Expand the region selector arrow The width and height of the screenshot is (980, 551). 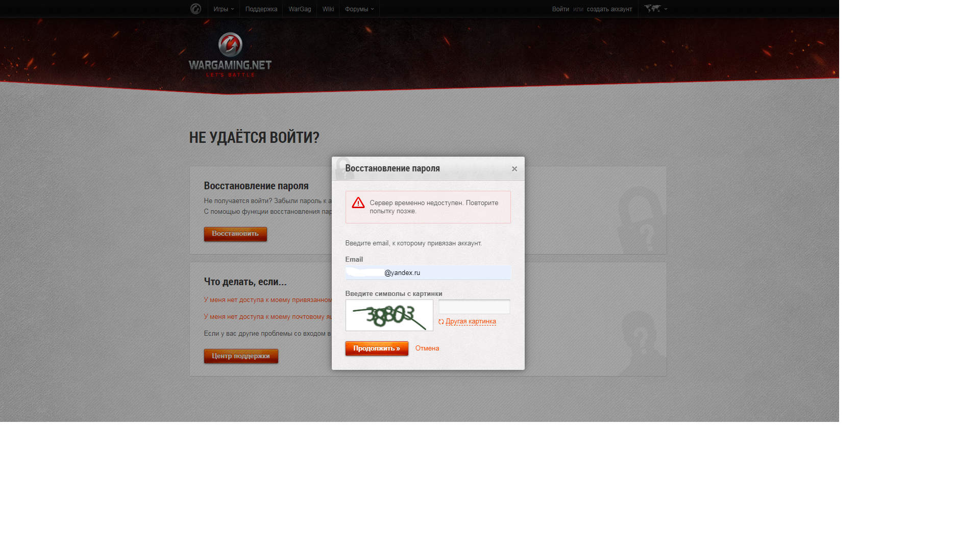(666, 9)
